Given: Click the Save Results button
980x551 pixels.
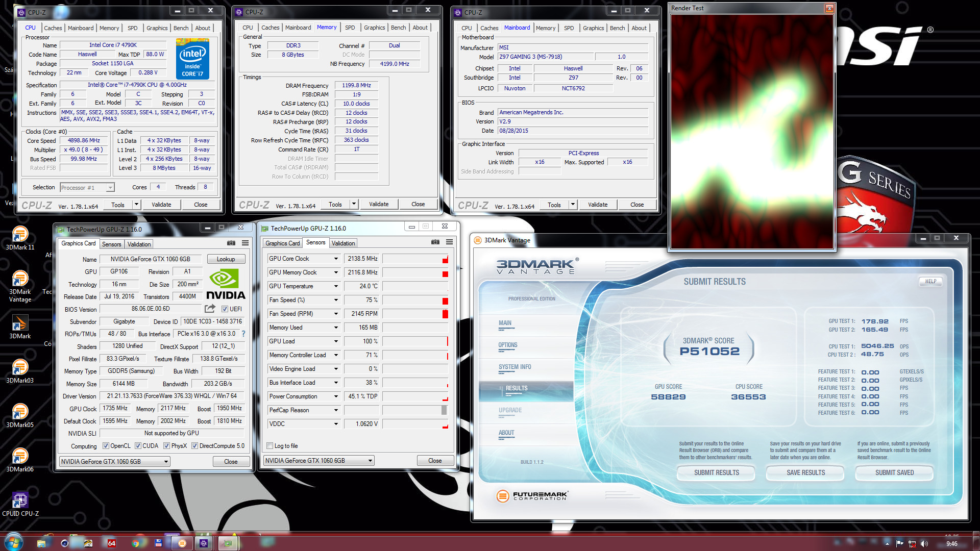Looking at the screenshot, I should click(805, 473).
